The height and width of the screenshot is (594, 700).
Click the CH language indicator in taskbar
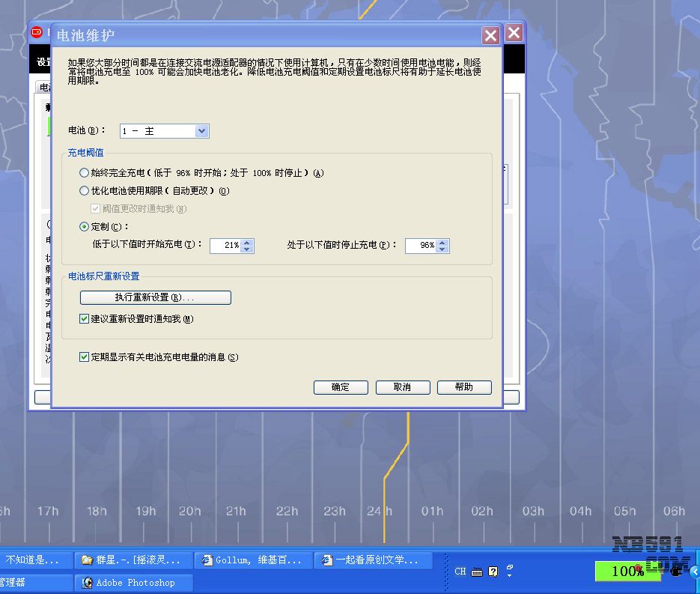coord(460,572)
